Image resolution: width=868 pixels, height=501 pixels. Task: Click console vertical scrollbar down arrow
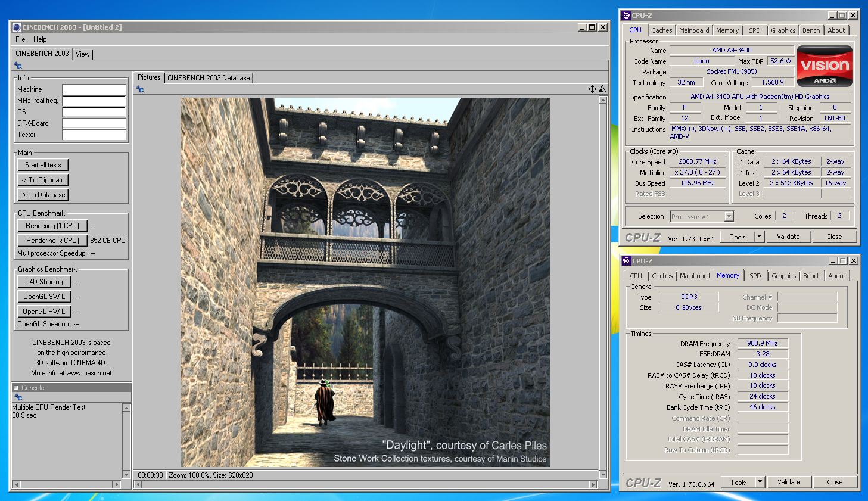point(126,475)
